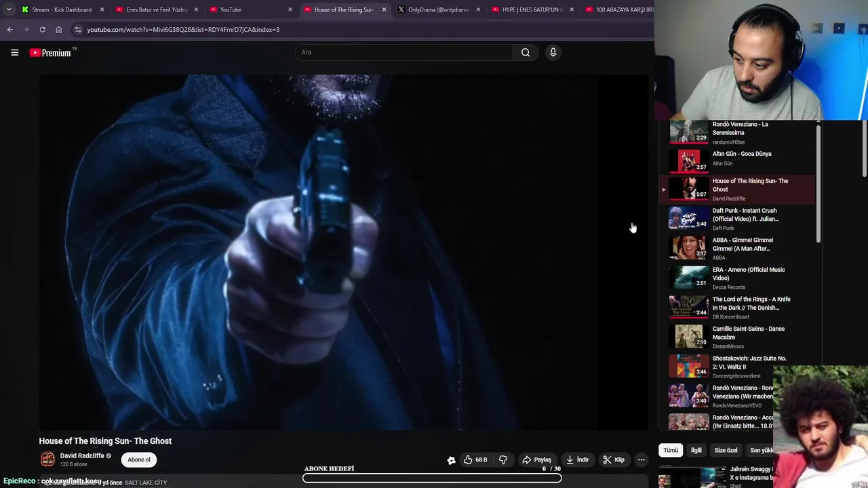Open The Lord of the Rings playlist title
The image size is (868, 488).
click(x=751, y=303)
